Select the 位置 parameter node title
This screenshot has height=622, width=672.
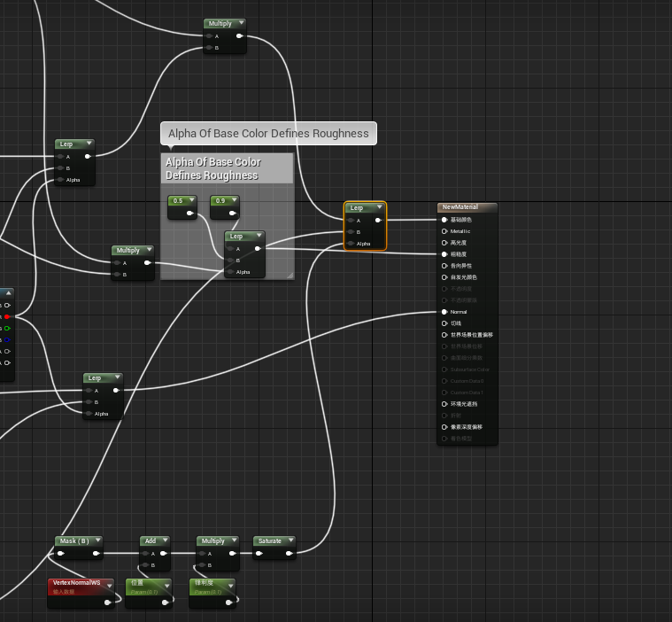(x=137, y=582)
